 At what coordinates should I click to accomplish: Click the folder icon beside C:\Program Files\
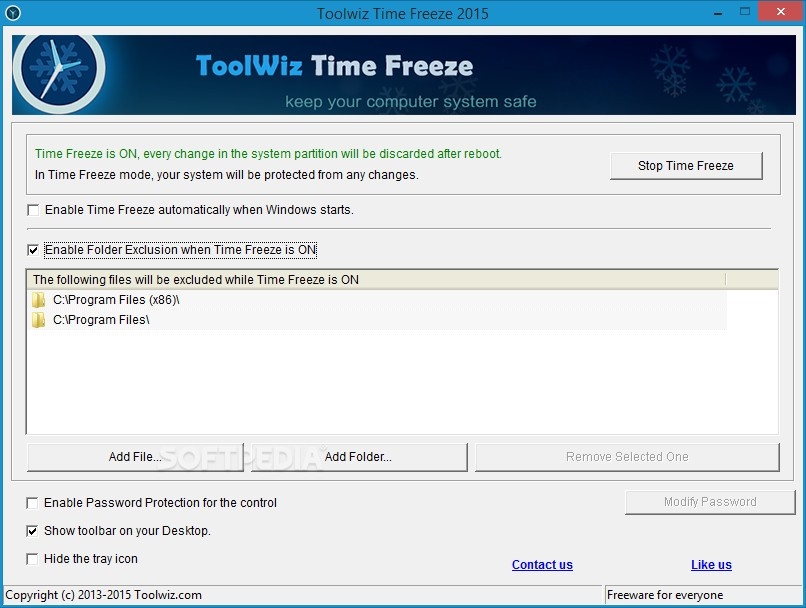(38, 320)
